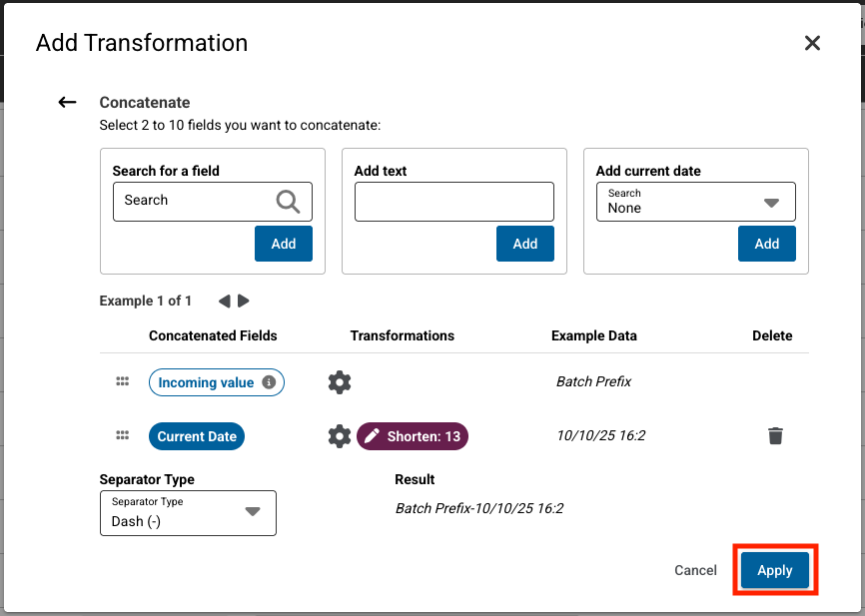This screenshot has width=865, height=616.
Task: Select the result text 'Batch Prefix-10/10/25 16:2'
Action: click(x=479, y=508)
